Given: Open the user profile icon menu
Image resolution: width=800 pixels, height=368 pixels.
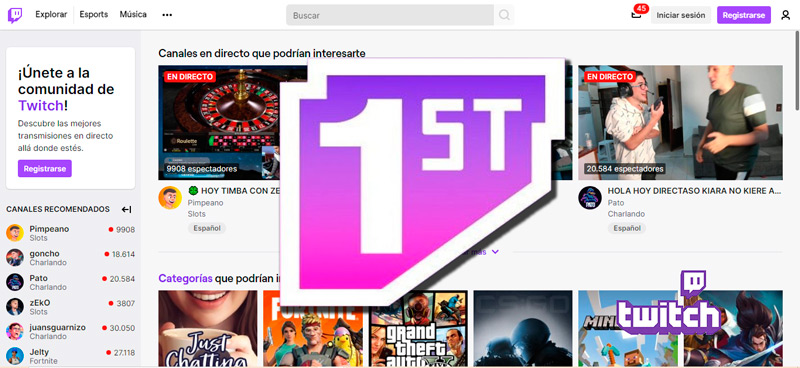Looking at the screenshot, I should pyautogui.click(x=785, y=15).
